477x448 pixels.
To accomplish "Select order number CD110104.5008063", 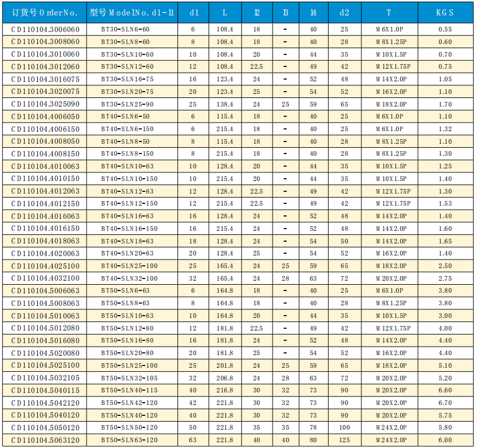I will (x=45, y=303).
